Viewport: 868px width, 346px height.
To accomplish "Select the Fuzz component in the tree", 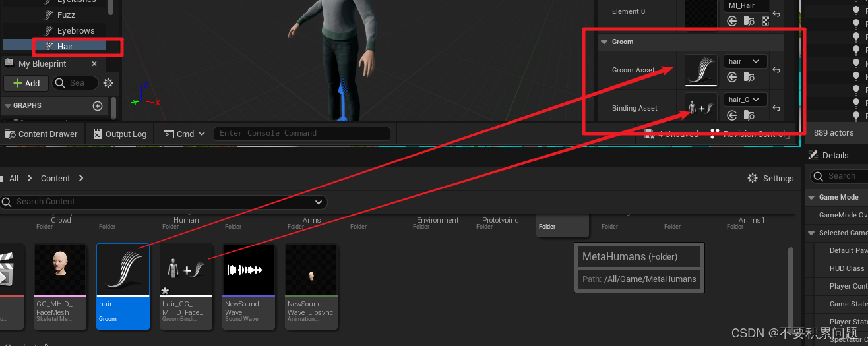I will (66, 14).
